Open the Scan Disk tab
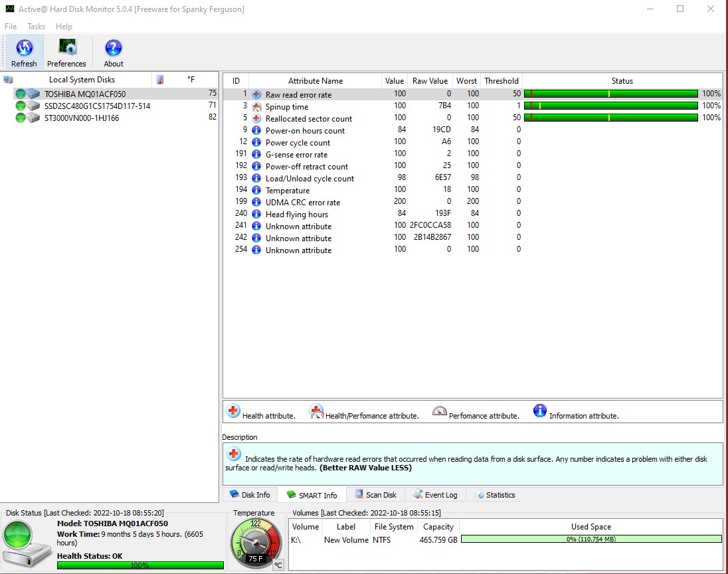 point(375,494)
